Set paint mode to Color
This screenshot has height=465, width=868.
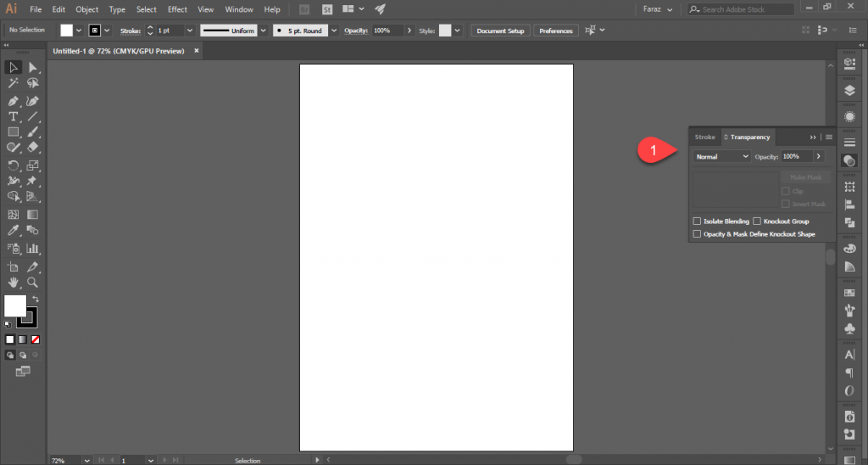pos(10,339)
